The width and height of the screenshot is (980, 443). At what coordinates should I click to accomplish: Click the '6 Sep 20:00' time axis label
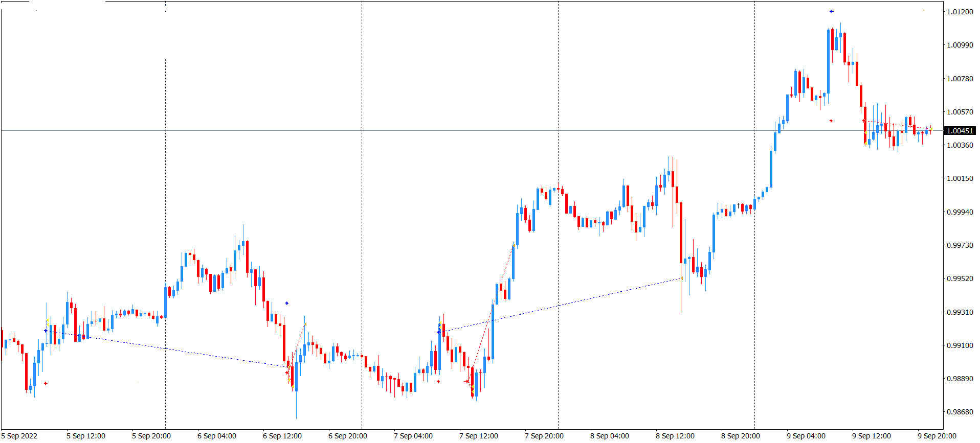pyautogui.click(x=348, y=436)
